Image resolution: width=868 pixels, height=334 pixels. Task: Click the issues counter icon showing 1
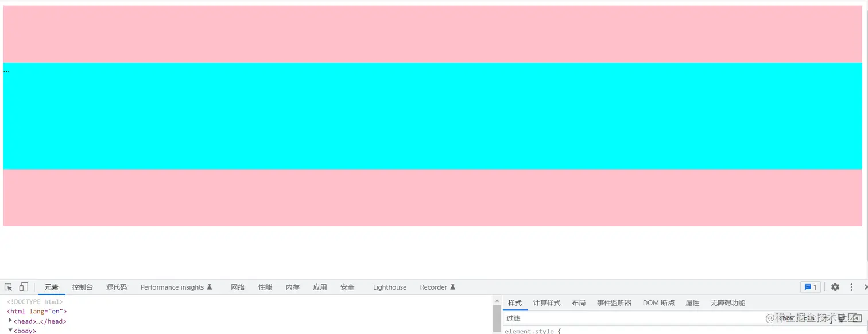pyautogui.click(x=810, y=286)
